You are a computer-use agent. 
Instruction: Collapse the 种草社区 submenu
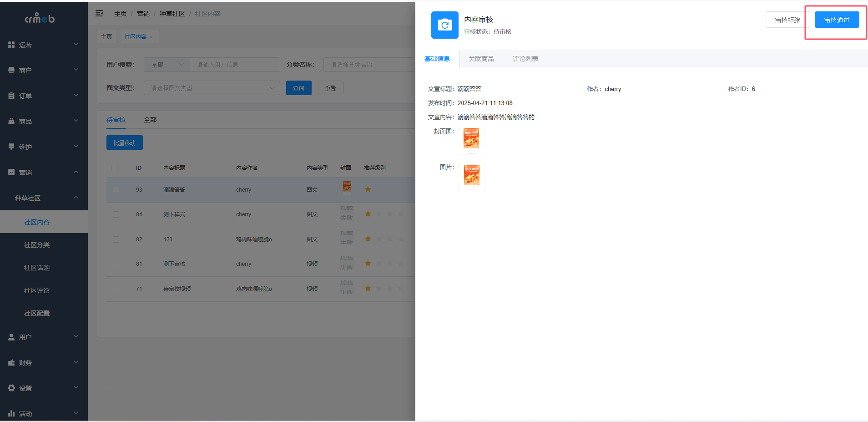click(x=76, y=198)
